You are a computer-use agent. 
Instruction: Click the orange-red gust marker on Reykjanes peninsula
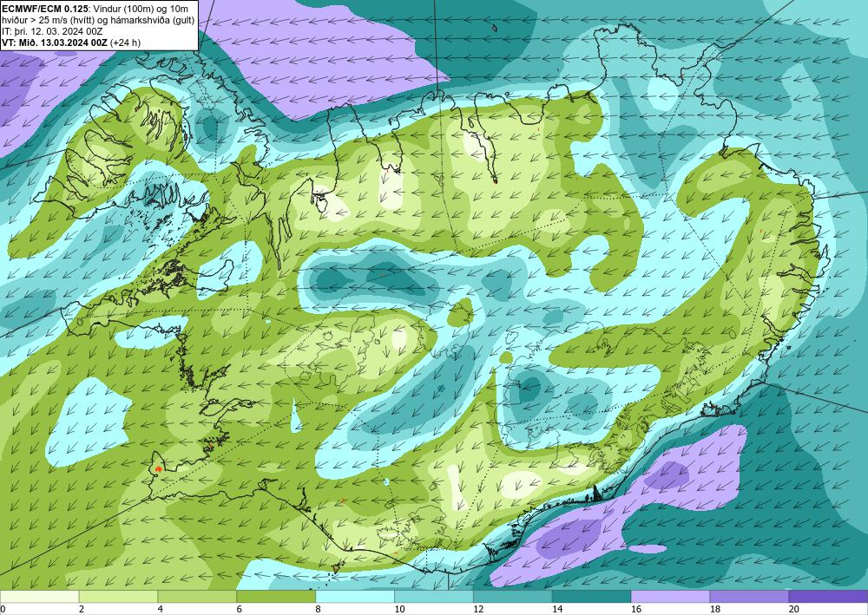(x=159, y=469)
